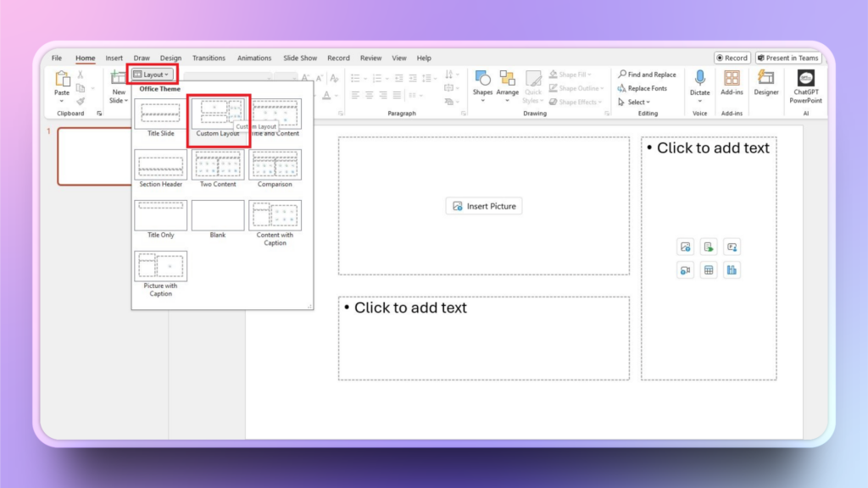Open the View tab
This screenshot has width=868, height=488.
[398, 58]
